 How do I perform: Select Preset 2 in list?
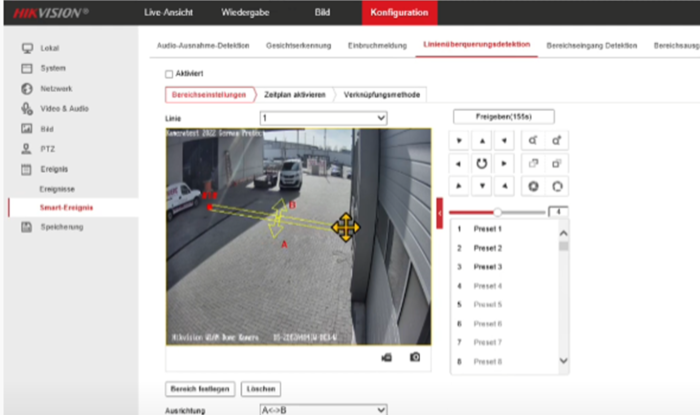504,248
